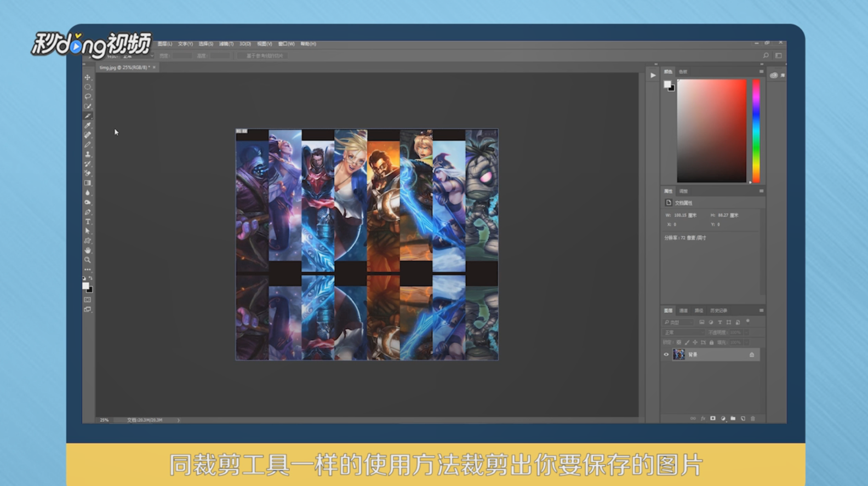The width and height of the screenshot is (868, 486).
Task: Select the Custom Shape tool
Action: tap(88, 241)
